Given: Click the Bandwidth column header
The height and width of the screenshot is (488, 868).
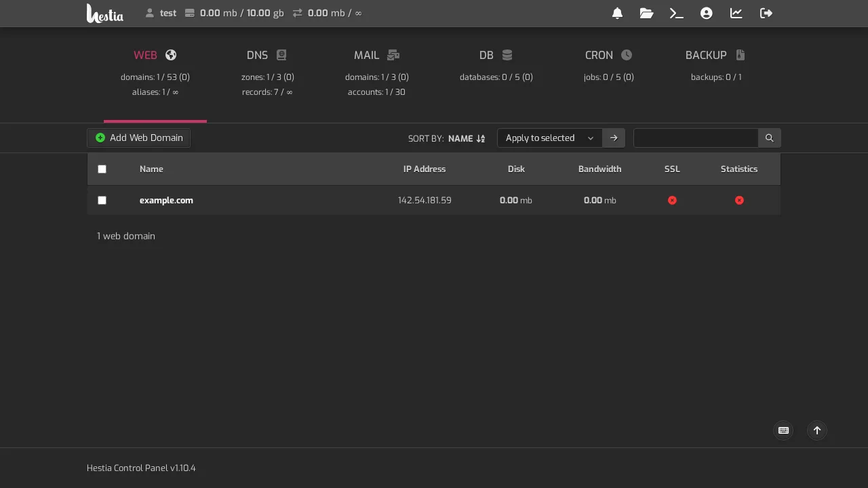Looking at the screenshot, I should click(x=600, y=169).
